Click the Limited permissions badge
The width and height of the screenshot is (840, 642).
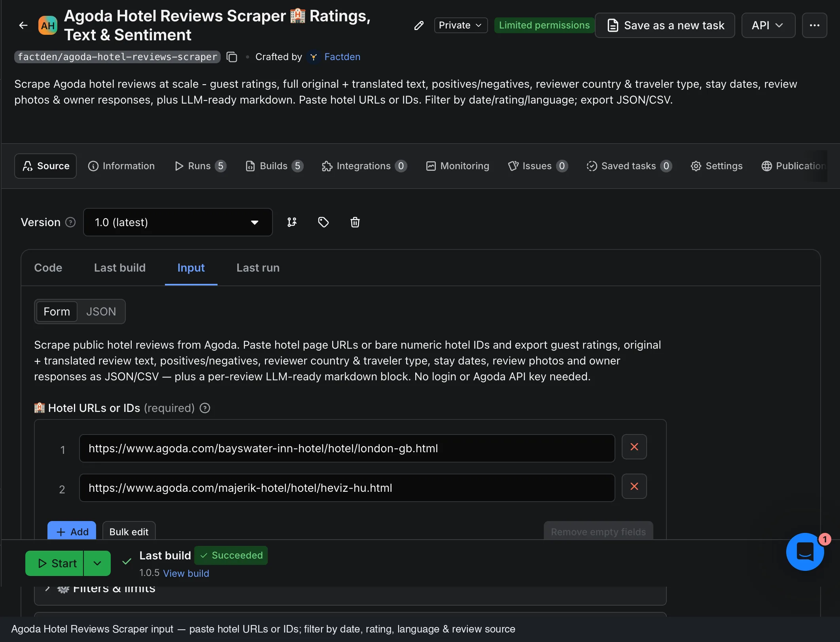tap(544, 25)
